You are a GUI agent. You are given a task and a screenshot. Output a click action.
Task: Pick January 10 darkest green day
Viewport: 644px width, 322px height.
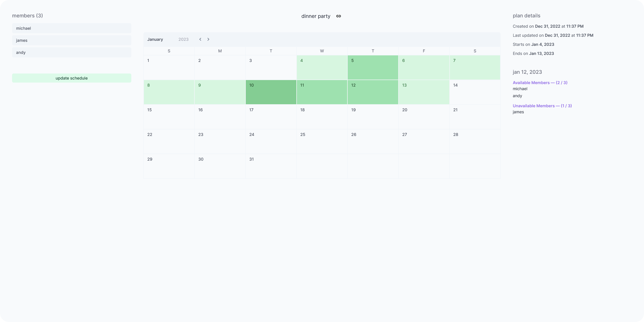271,92
